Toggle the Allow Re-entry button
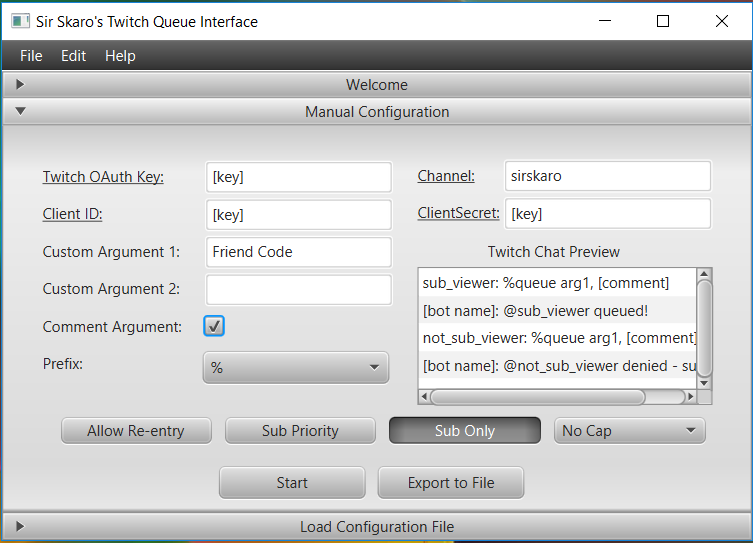The image size is (753, 543). coord(136,431)
